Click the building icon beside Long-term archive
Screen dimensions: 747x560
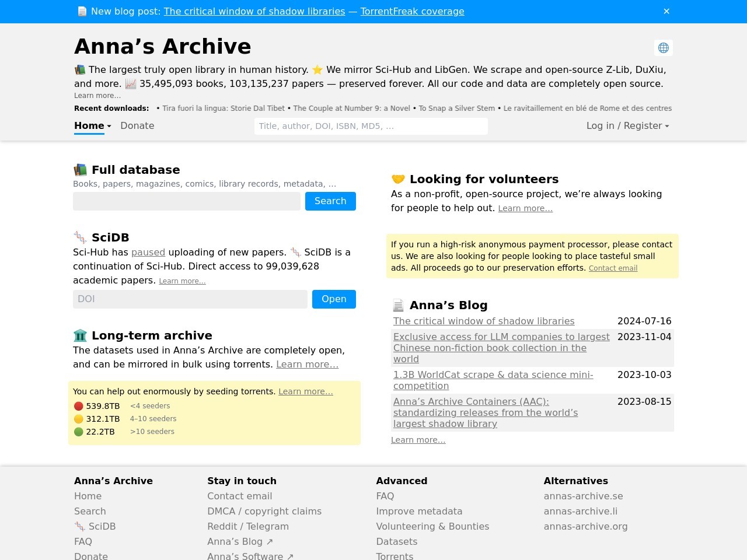[x=80, y=335]
